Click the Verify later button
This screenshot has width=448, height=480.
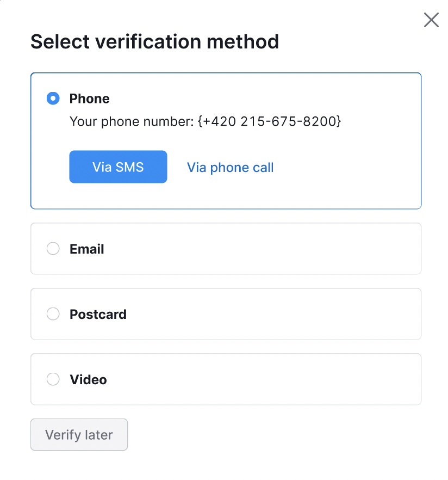coord(79,434)
